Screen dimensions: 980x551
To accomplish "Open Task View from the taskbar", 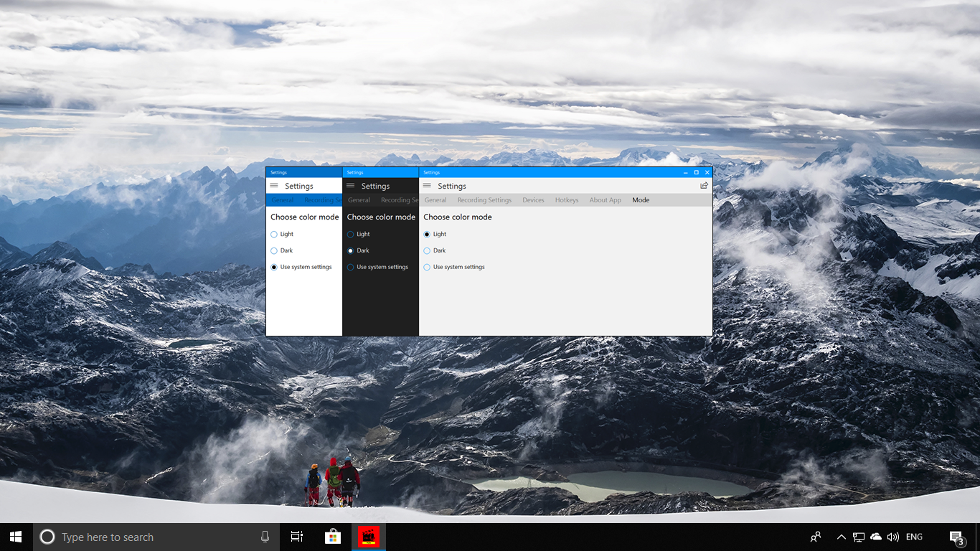I will point(296,536).
